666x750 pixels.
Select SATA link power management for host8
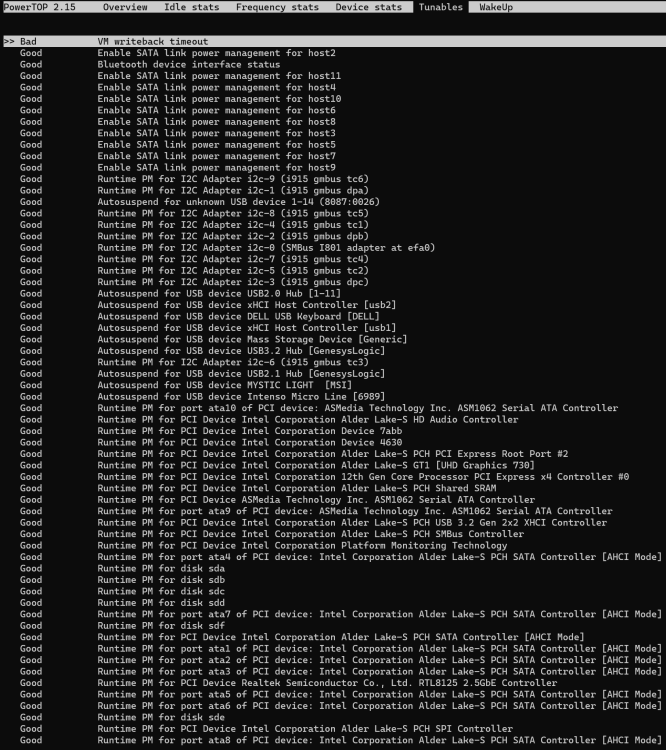click(178, 121)
